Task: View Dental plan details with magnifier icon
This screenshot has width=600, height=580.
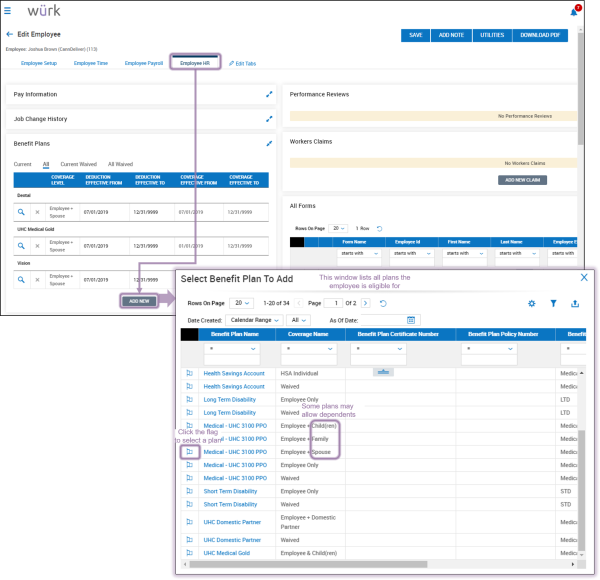Action: pos(21,212)
